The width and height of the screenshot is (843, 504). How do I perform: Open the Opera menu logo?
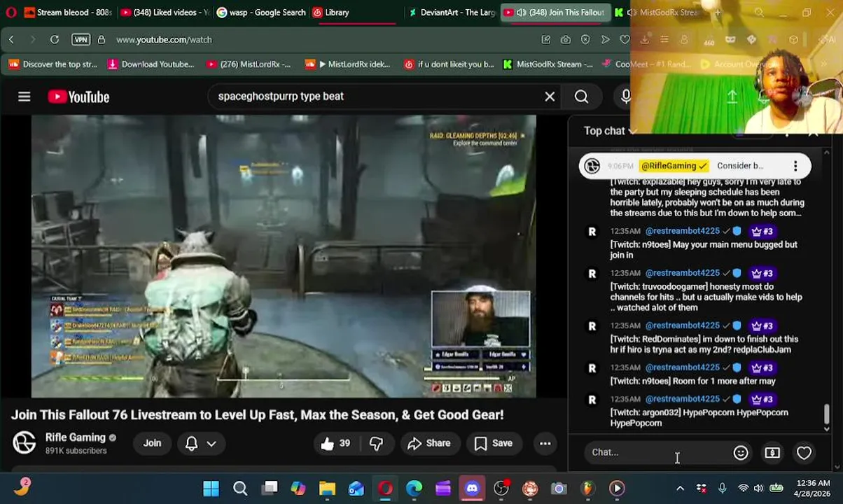[11, 12]
